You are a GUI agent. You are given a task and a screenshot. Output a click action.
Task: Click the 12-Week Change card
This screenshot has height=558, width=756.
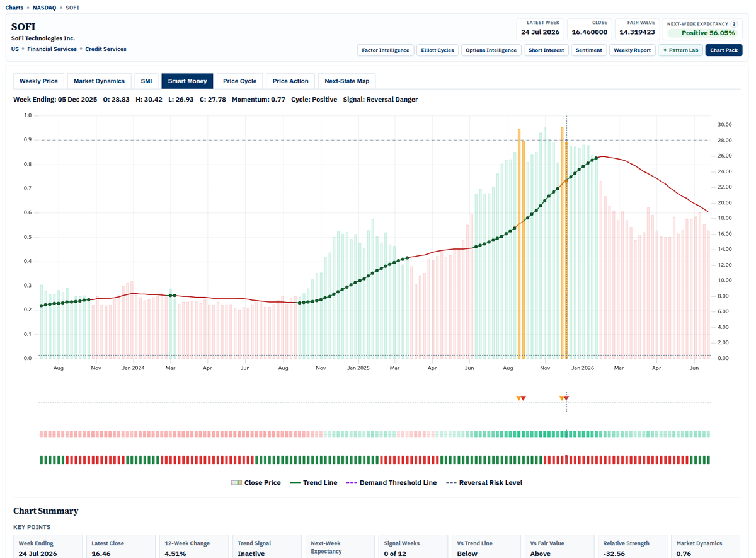pyautogui.click(x=193, y=547)
